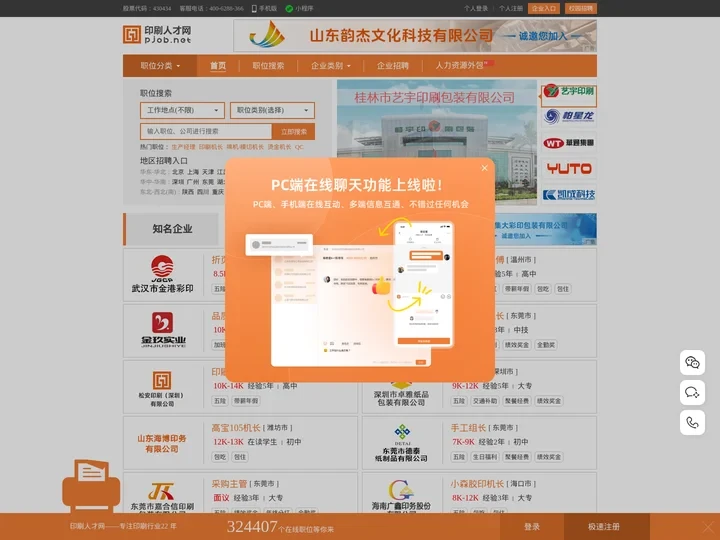Click the 企业入口 button
Image resolution: width=720 pixels, height=540 pixels.
(544, 8)
